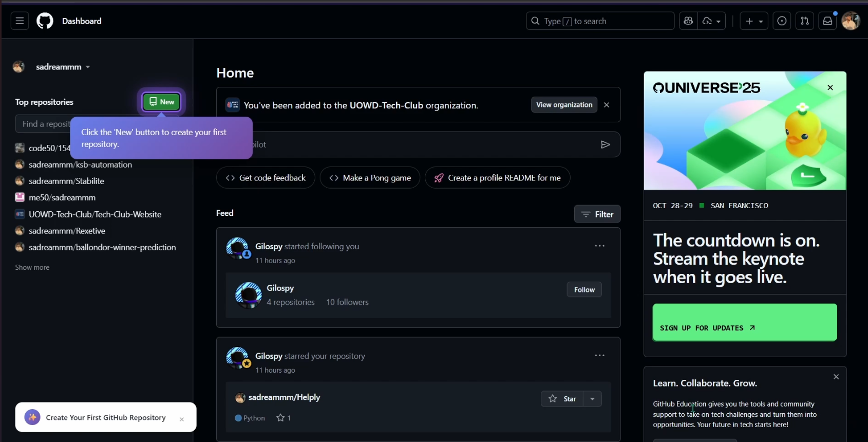868x442 pixels.
Task: Open the Copilot chat icon in header
Action: pos(688,21)
